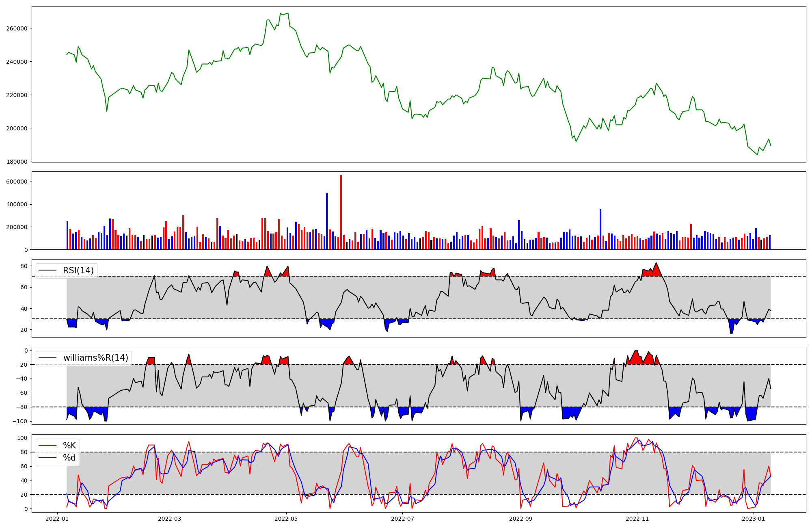Click the %K legend entry
This screenshot has height=528, width=812.
coord(69,446)
